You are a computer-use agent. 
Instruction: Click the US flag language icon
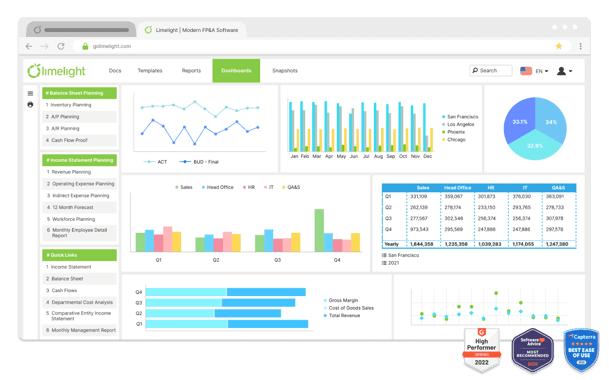(526, 71)
